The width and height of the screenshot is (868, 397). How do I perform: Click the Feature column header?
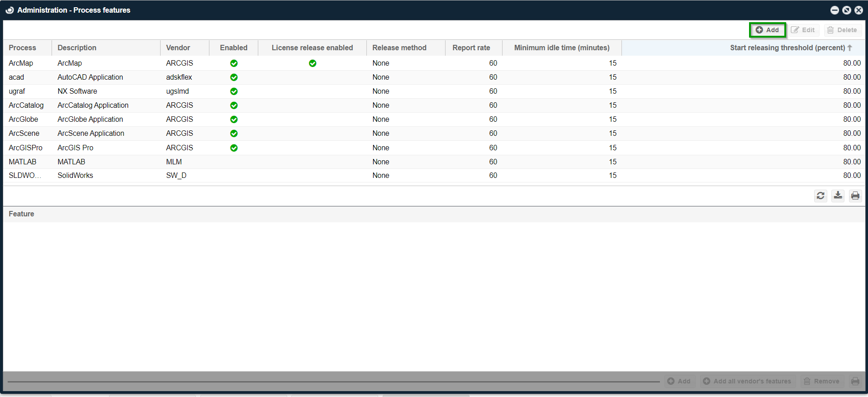point(21,214)
